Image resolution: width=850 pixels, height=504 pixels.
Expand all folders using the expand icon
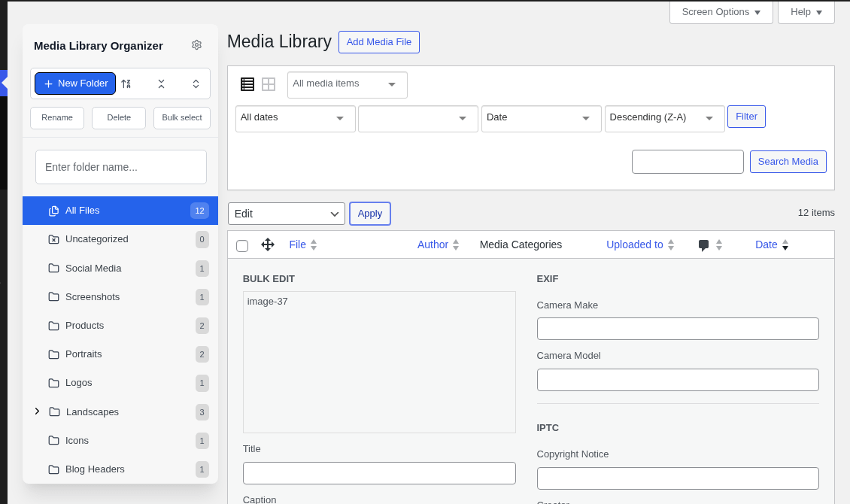(x=196, y=83)
